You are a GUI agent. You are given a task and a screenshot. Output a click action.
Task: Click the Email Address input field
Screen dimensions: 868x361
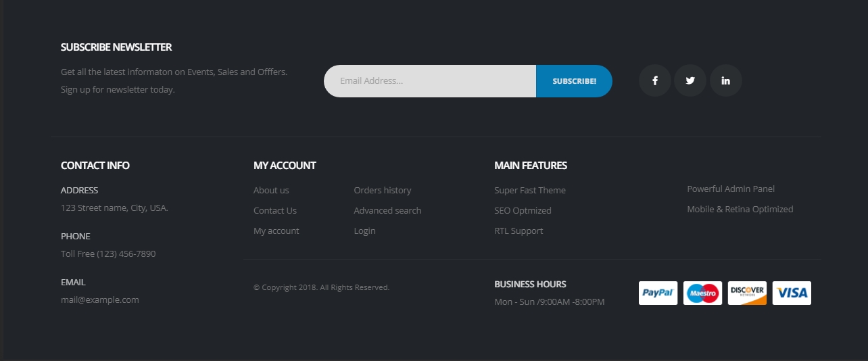(x=430, y=81)
